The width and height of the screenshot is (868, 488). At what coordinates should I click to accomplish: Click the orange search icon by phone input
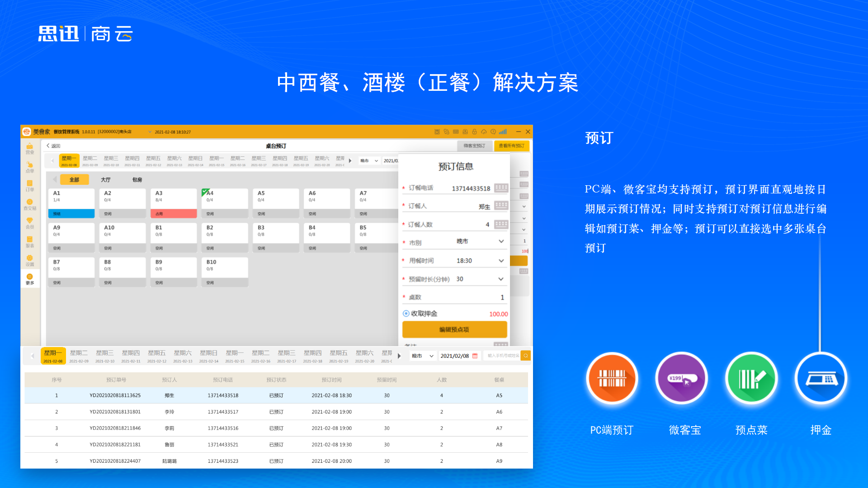click(x=525, y=356)
